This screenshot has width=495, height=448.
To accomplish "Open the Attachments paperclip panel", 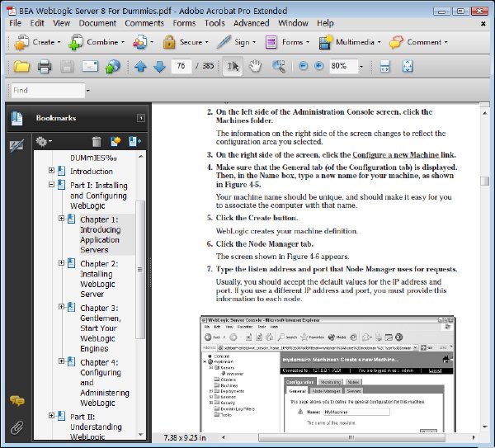I will coord(17,427).
